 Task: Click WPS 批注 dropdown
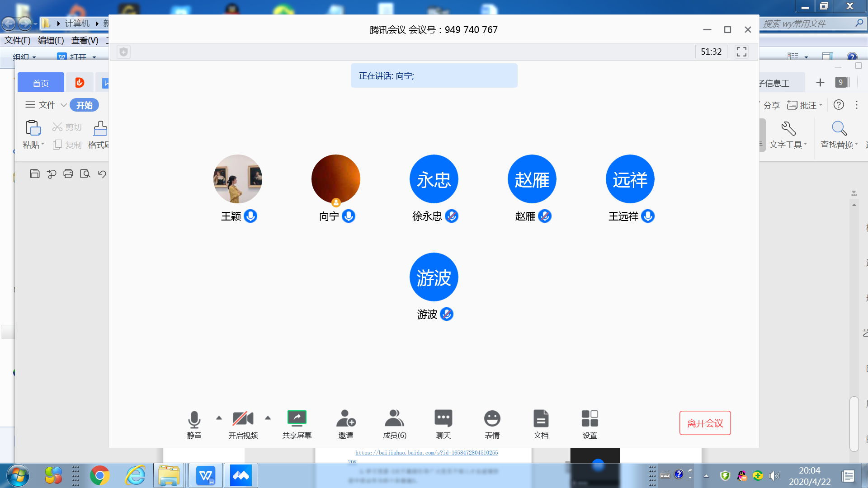tap(805, 105)
